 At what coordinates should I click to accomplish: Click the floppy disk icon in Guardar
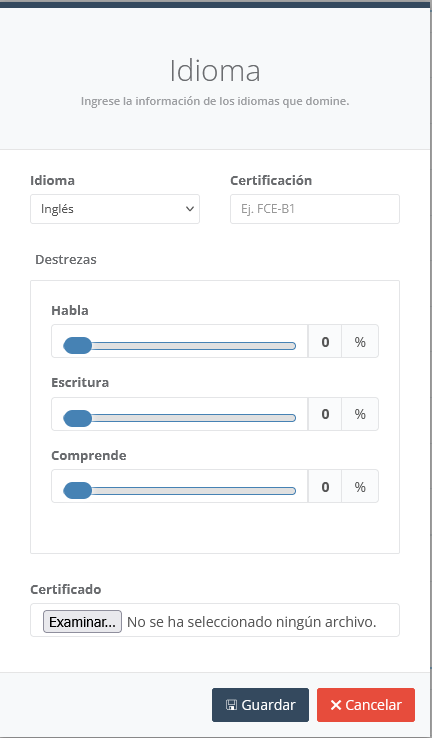(231, 705)
